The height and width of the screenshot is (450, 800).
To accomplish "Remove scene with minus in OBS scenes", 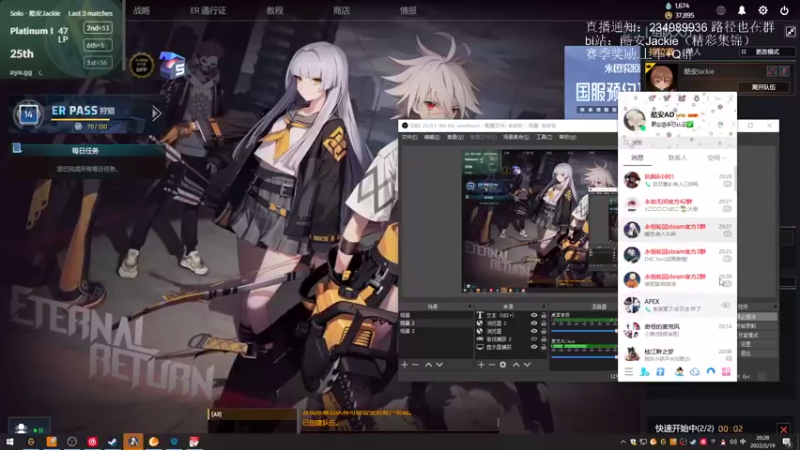I will coord(415,365).
